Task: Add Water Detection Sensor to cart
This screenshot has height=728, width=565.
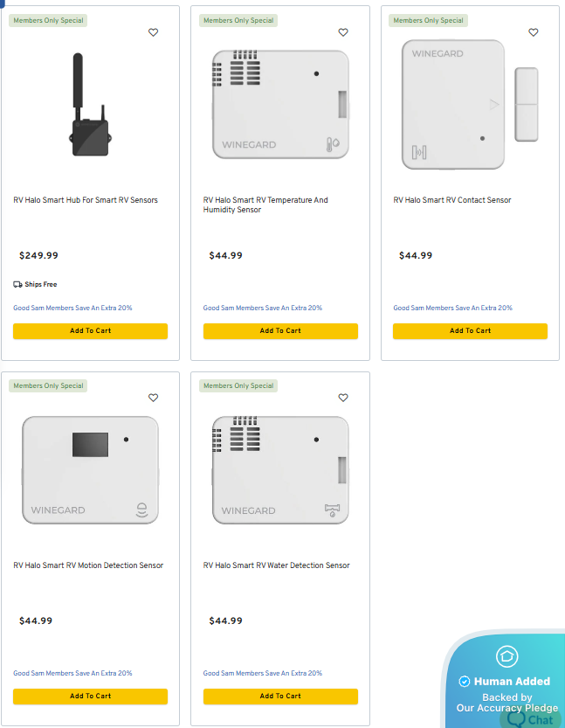Action: (x=280, y=697)
